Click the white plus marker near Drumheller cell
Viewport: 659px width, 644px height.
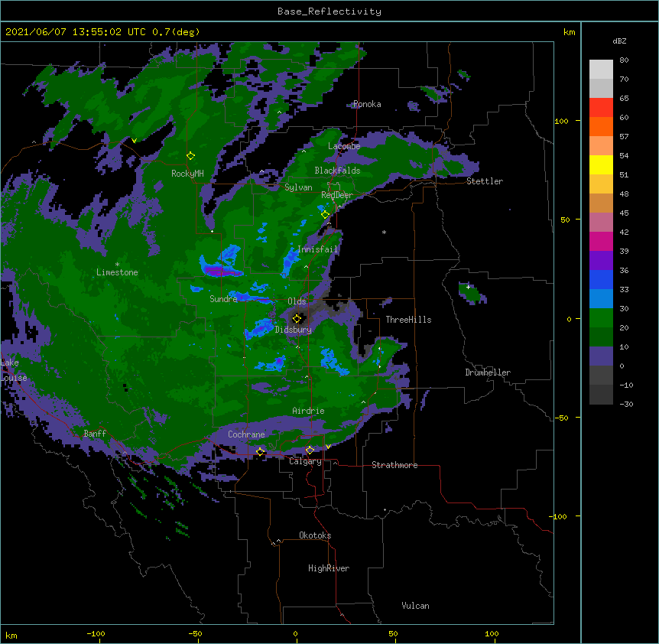tap(468, 287)
